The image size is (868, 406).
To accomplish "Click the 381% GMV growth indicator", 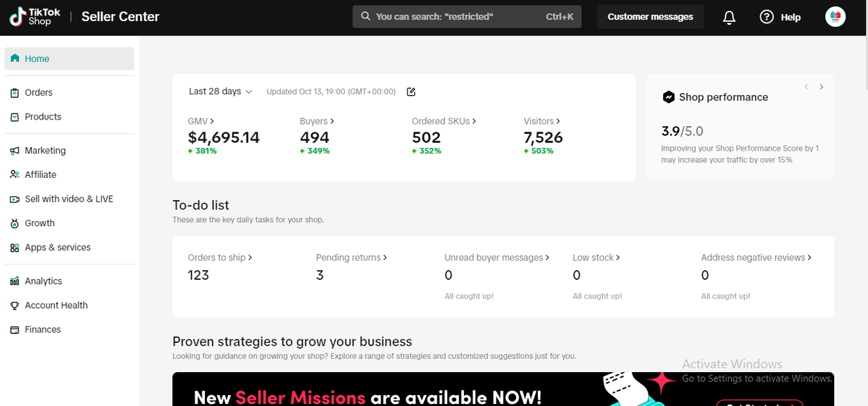I will (202, 151).
